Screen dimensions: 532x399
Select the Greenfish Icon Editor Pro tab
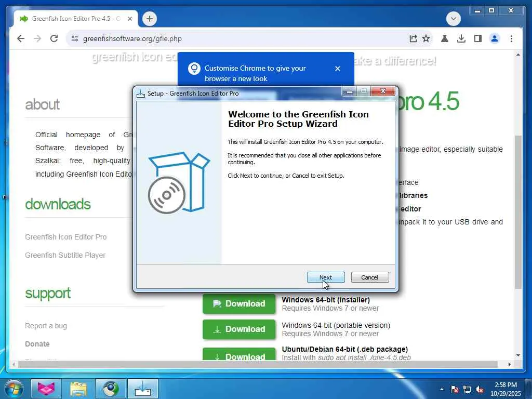click(x=76, y=19)
